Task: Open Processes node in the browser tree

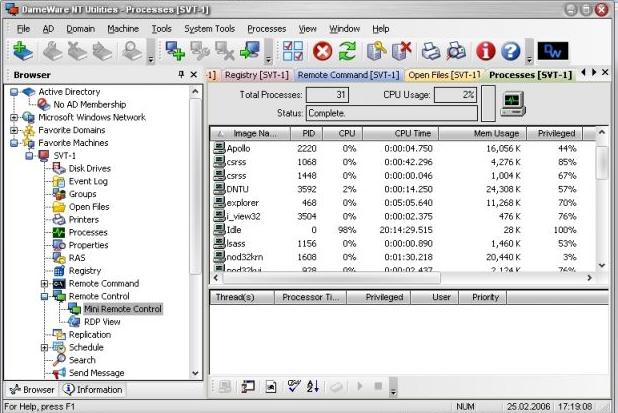Action: (88, 233)
